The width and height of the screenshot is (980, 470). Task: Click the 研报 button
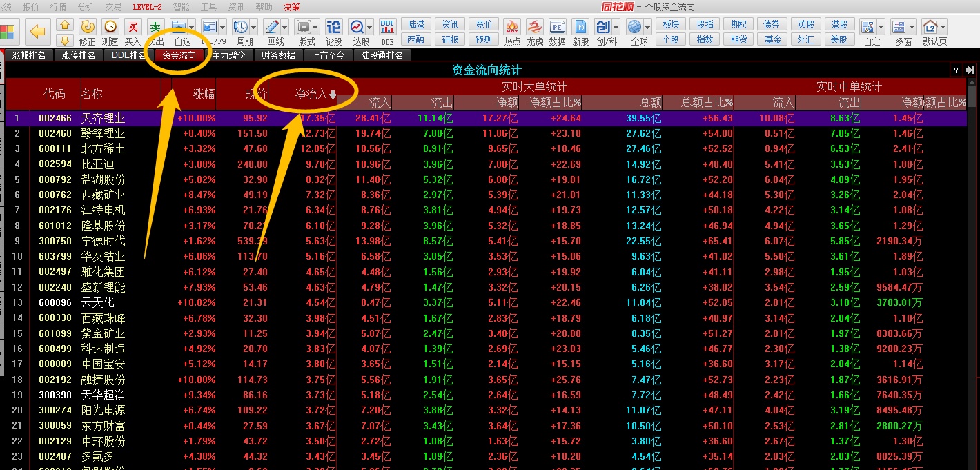[x=450, y=39]
